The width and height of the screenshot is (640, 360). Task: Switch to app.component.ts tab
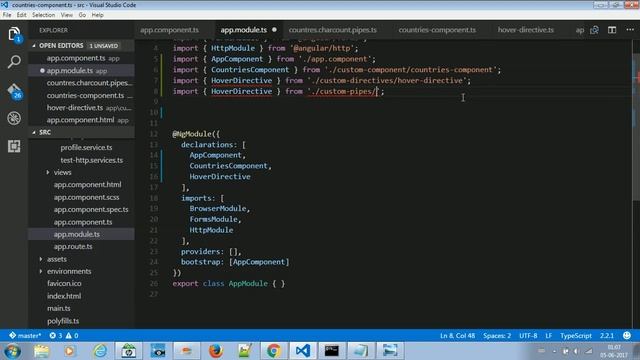[x=169, y=30]
